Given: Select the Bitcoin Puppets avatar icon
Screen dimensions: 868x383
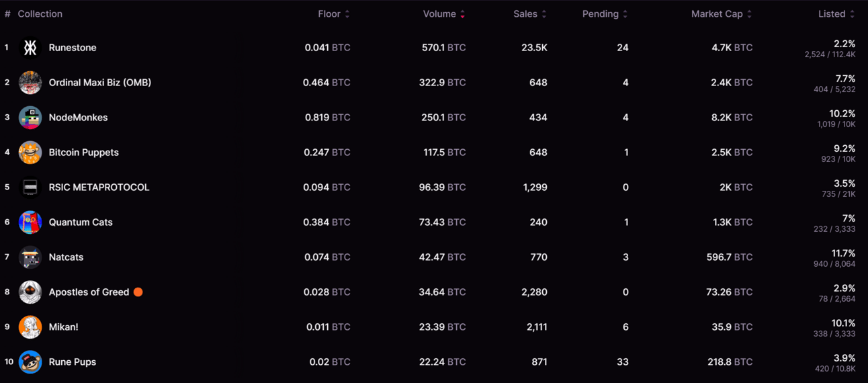Looking at the screenshot, I should tap(30, 153).
